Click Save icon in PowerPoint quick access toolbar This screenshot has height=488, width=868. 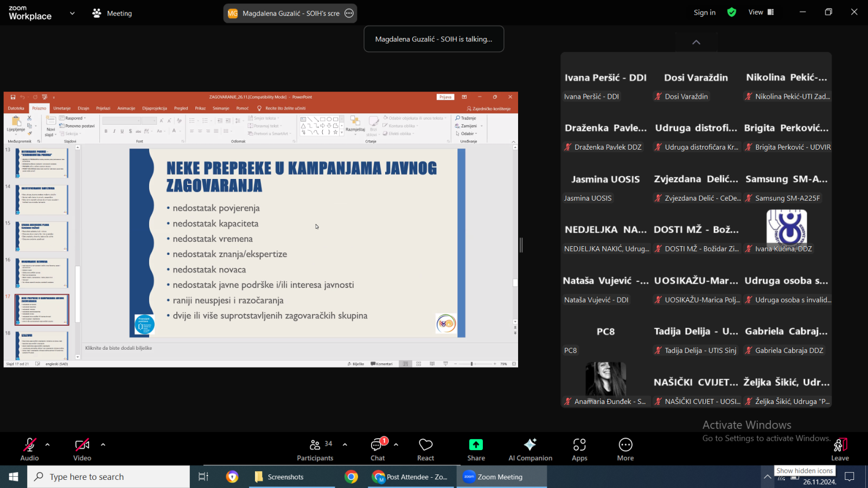coord(13,97)
